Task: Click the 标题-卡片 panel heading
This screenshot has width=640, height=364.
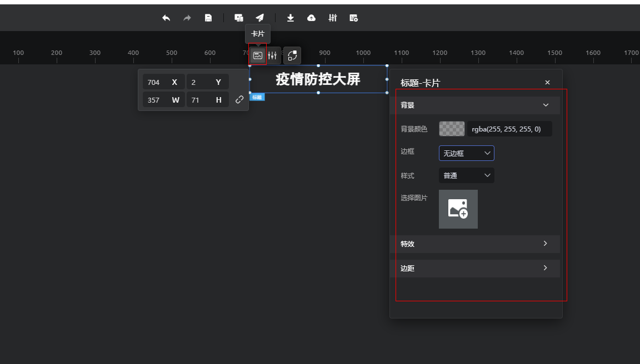Action: (420, 83)
